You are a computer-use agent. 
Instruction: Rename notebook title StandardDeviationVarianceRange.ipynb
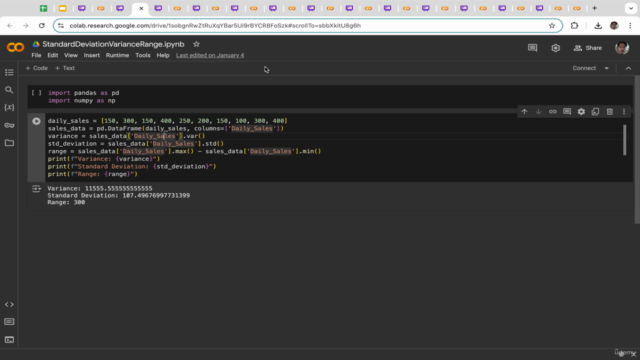click(x=113, y=44)
